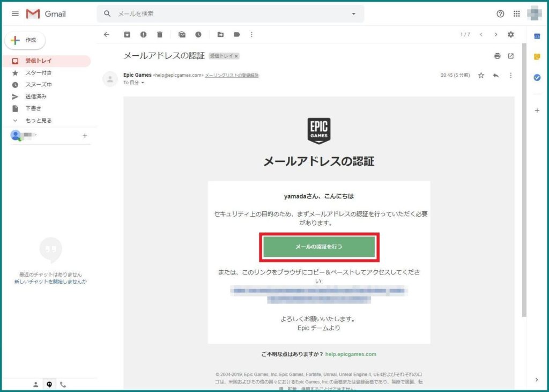Archive this email

click(127, 34)
